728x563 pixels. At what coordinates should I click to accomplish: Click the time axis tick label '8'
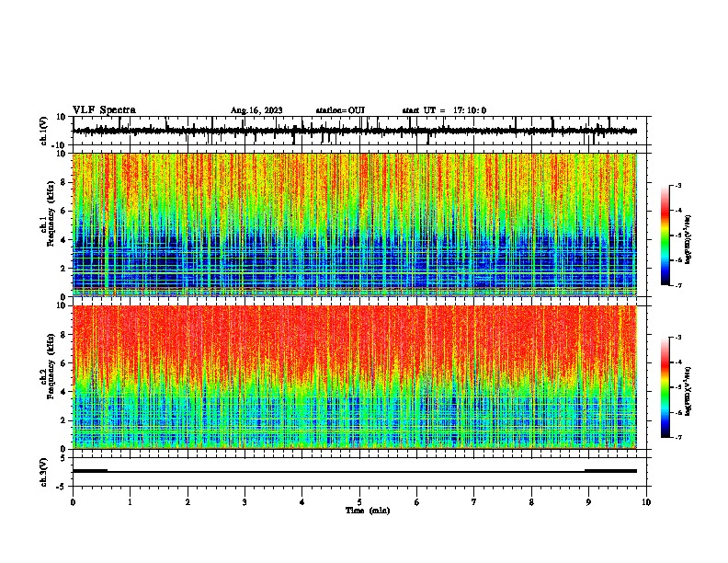[531, 502]
